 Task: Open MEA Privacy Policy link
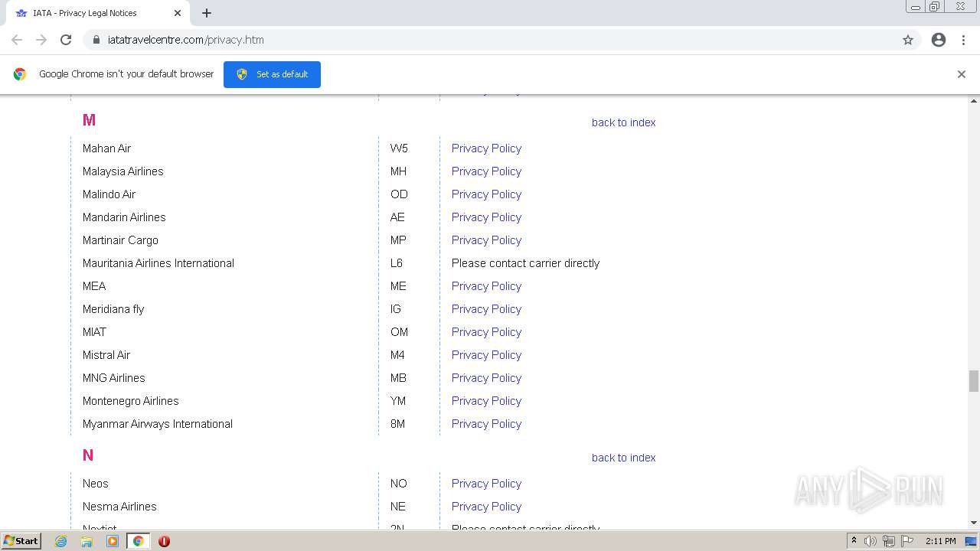486,286
